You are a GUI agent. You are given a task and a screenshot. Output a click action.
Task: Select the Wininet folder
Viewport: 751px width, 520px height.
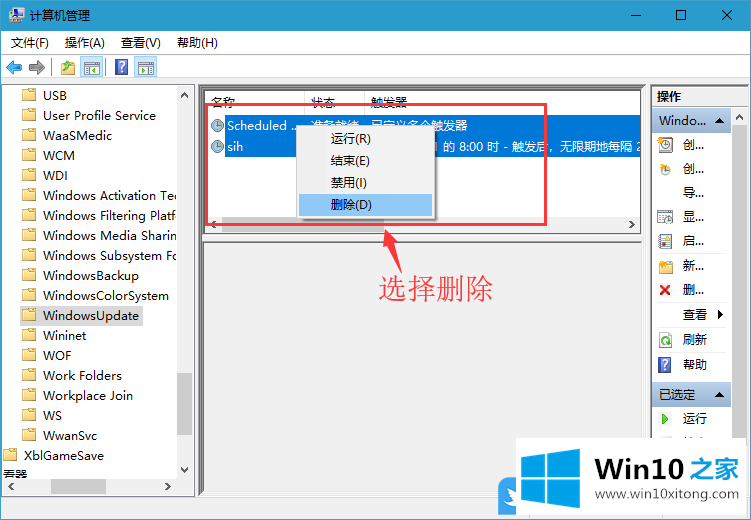tap(64, 336)
